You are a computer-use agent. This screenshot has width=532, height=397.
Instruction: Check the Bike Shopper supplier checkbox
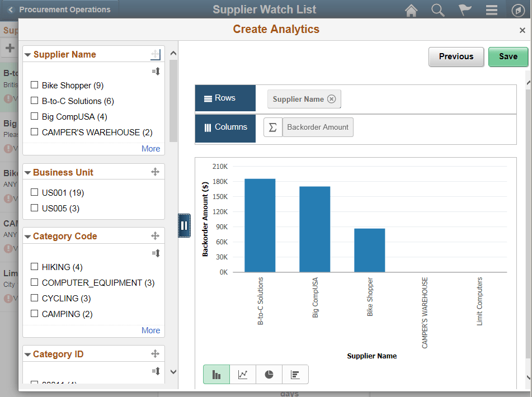coord(35,85)
